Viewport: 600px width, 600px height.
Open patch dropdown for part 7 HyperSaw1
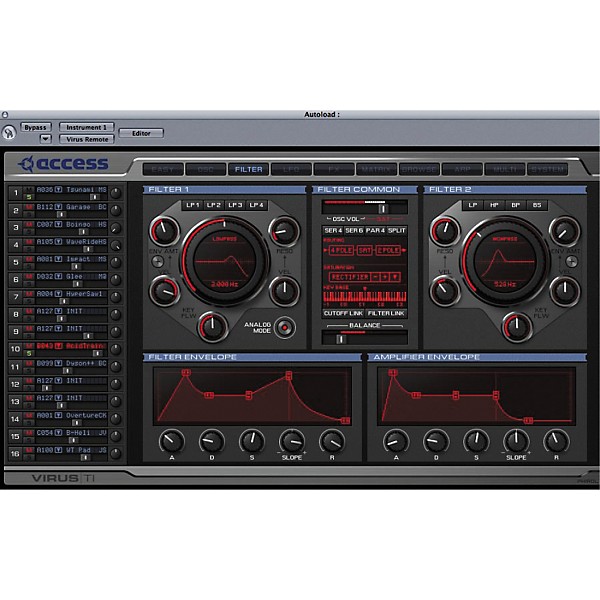(58, 293)
